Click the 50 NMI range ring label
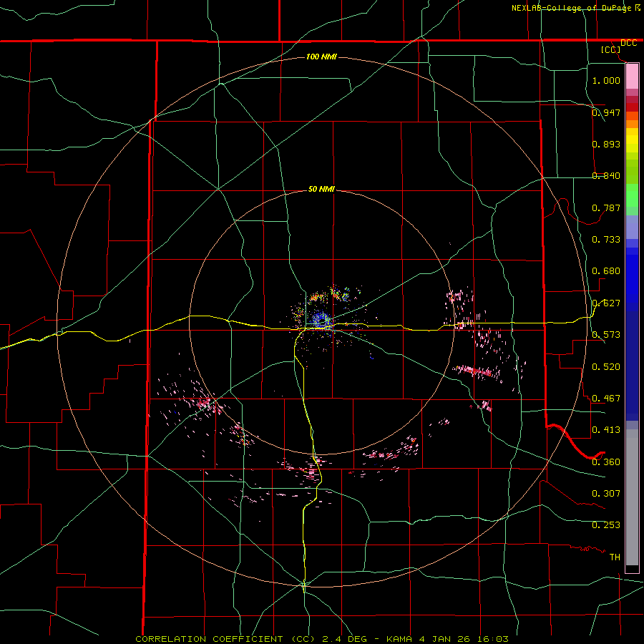 (321, 189)
